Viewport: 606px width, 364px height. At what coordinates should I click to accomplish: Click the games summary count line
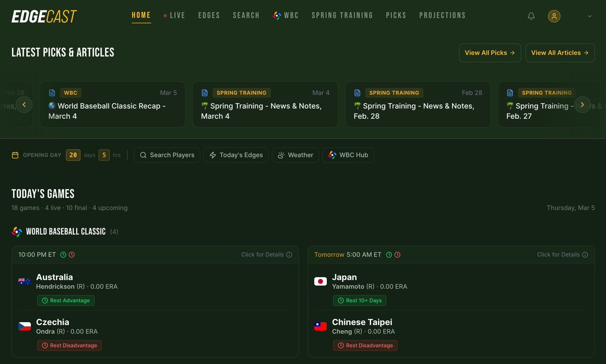coord(70,208)
